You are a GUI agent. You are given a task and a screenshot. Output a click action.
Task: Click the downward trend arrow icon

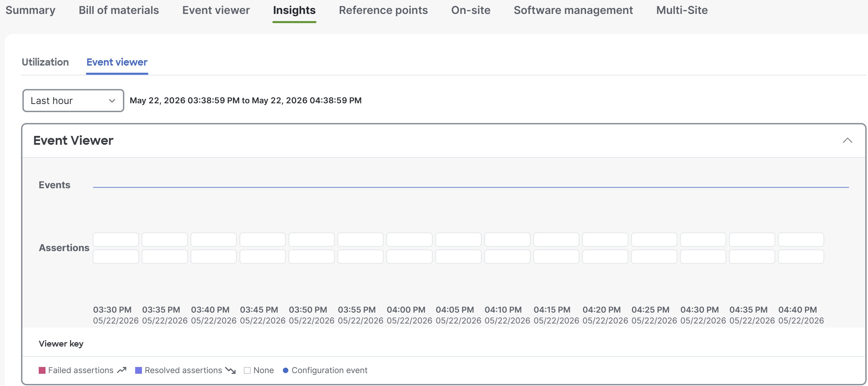click(231, 370)
